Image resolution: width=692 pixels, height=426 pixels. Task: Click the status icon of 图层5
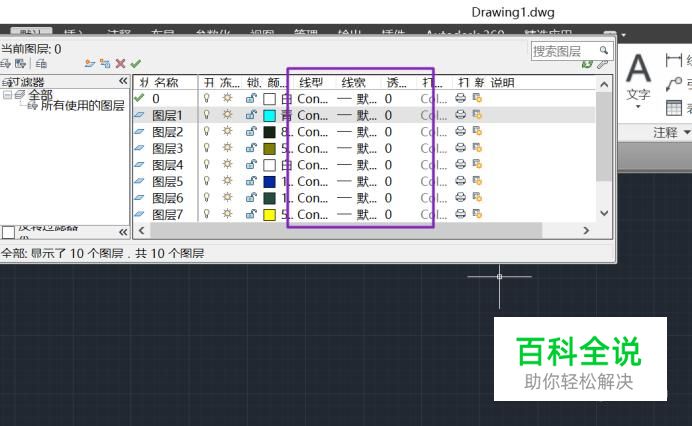point(139,181)
